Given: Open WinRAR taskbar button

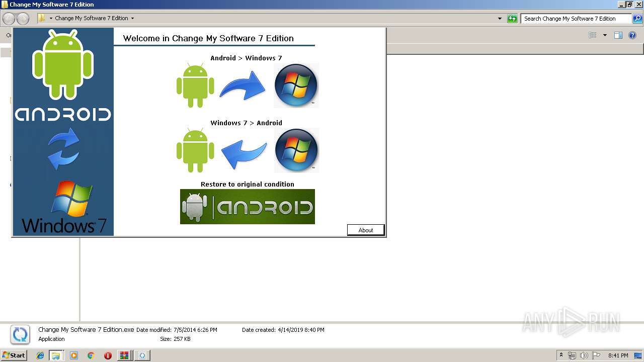Looking at the screenshot, I should (x=124, y=355).
